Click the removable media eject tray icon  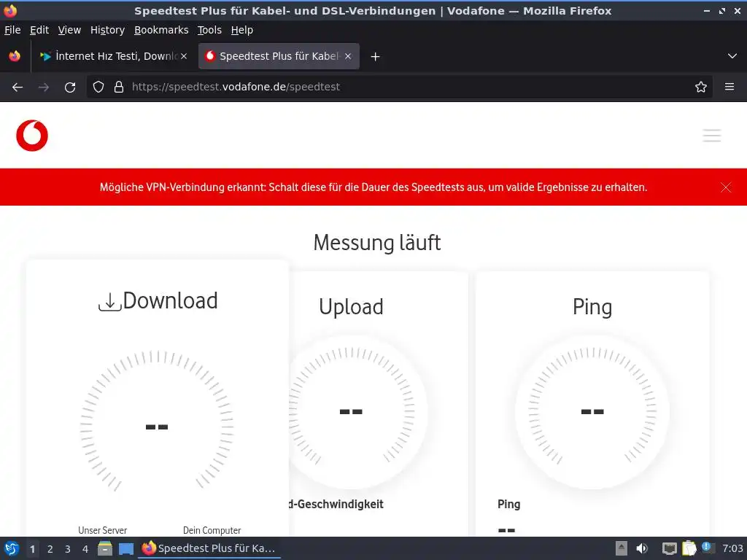[622, 548]
